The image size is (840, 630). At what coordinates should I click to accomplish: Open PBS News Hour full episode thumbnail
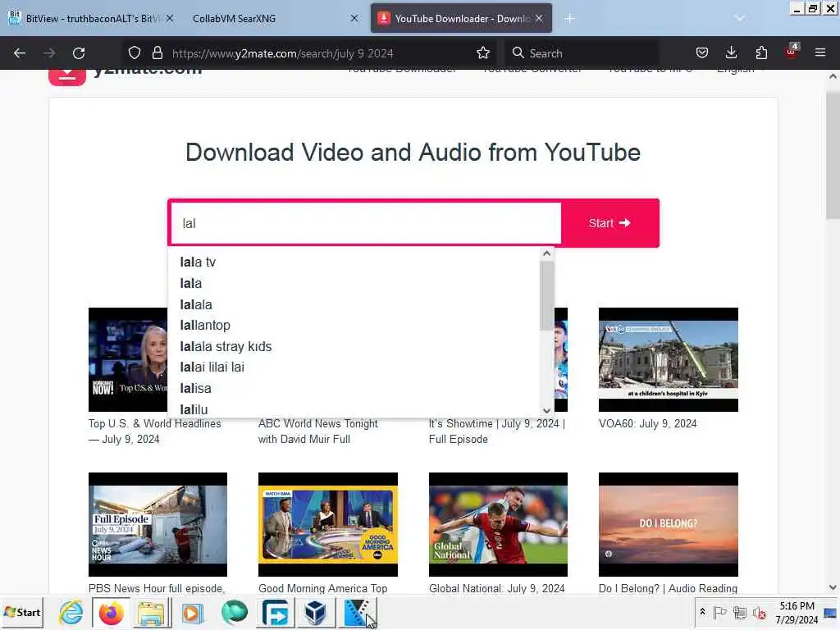click(157, 524)
